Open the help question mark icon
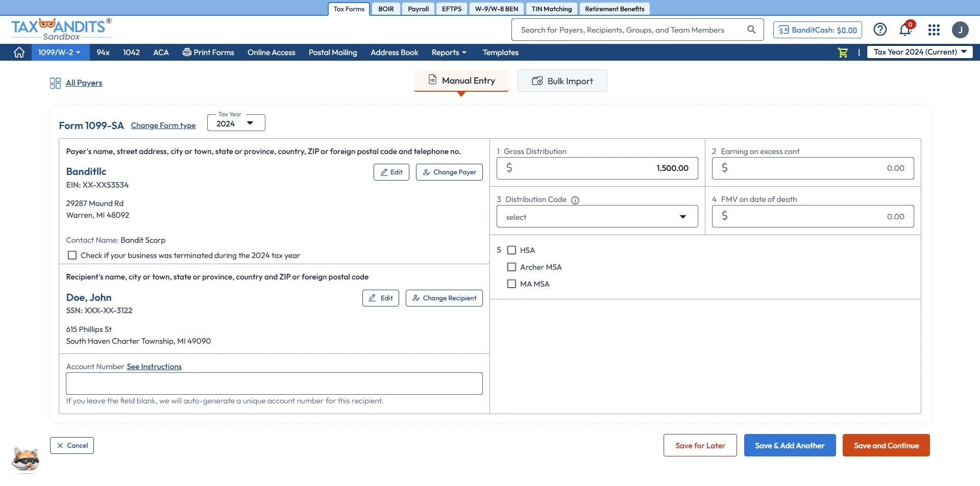Screen dimensions: 980x486 880,30
